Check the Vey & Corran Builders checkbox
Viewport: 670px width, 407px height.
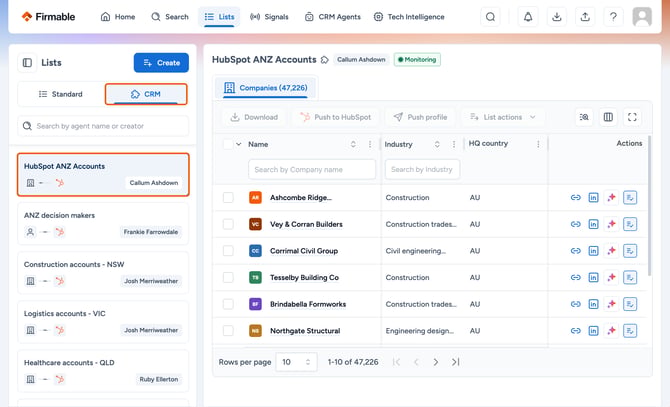click(228, 224)
